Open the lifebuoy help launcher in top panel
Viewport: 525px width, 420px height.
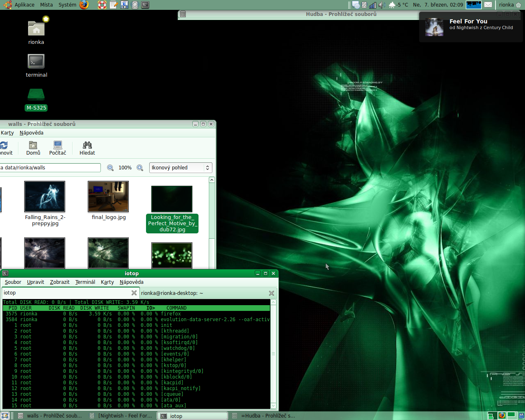[102, 5]
